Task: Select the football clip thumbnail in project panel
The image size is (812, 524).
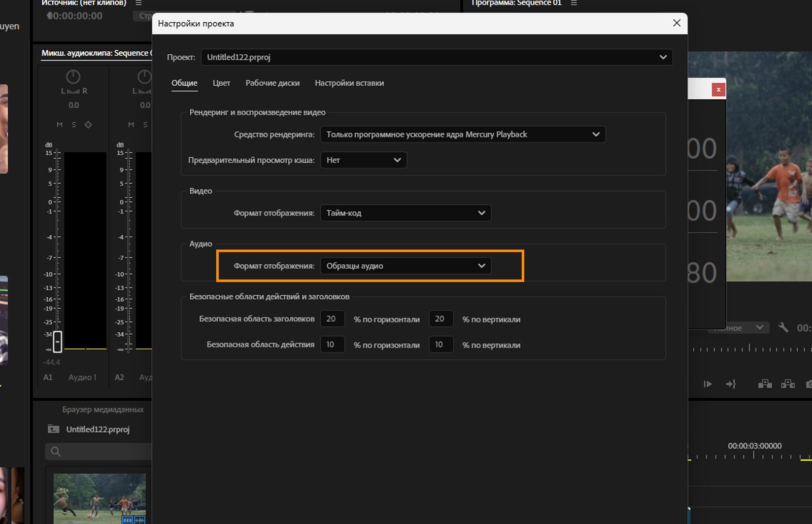Action: coord(99,499)
